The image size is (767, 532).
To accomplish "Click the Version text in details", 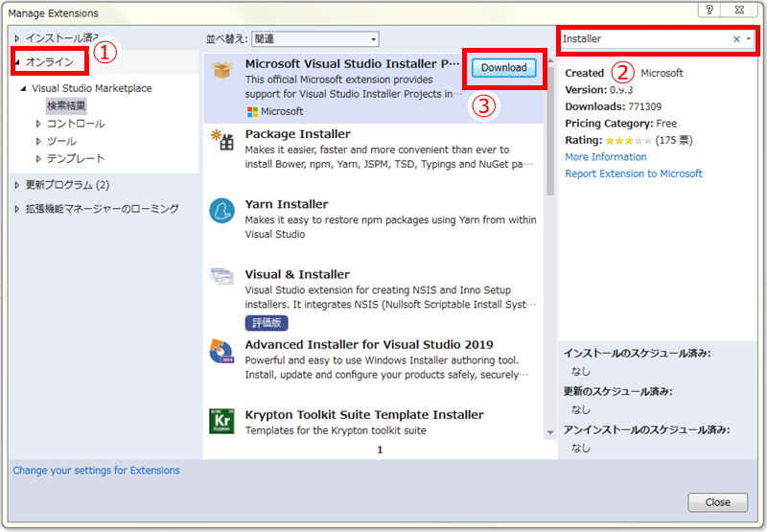I will click(598, 90).
